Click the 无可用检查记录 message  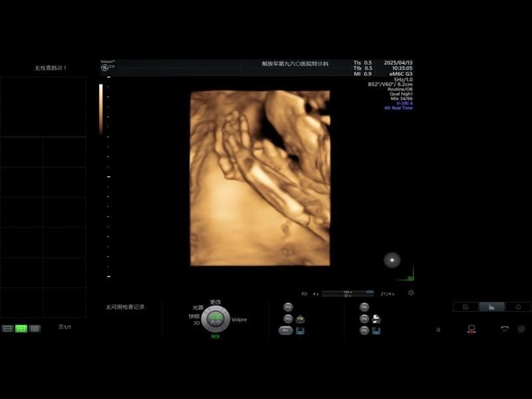pyautogui.click(x=125, y=307)
